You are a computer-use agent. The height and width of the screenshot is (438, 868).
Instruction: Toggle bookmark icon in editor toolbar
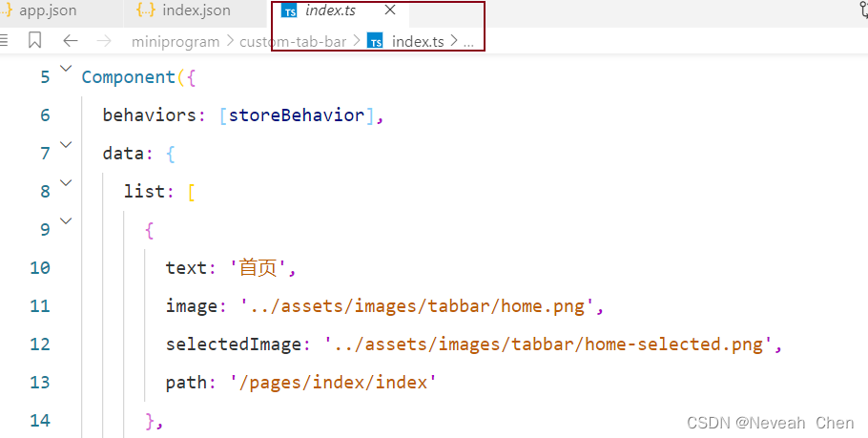[35, 40]
